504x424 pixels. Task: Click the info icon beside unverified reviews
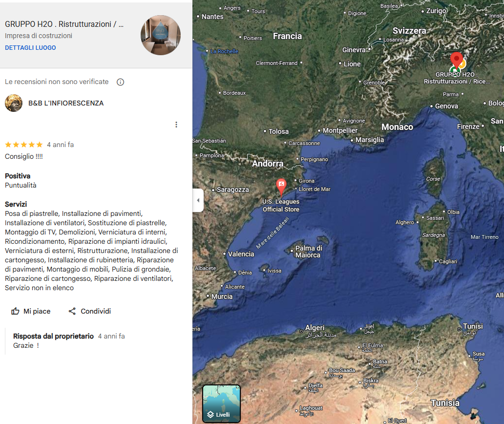[120, 82]
